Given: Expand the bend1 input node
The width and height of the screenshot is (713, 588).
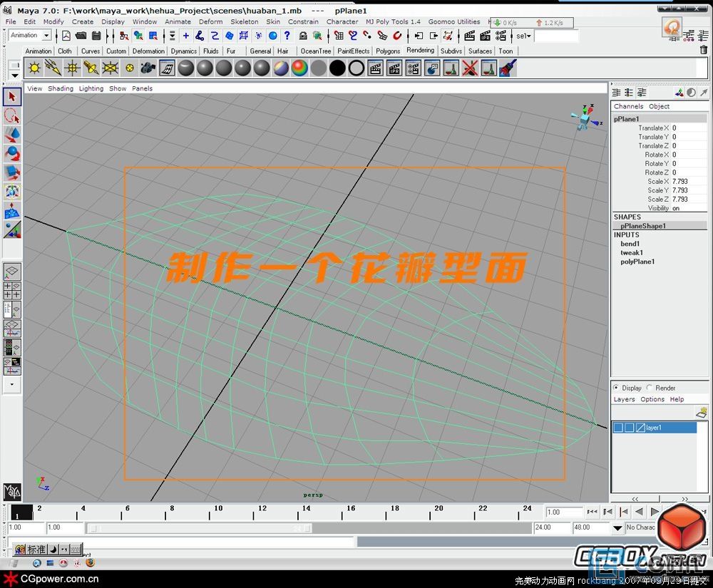Looking at the screenshot, I should 630,244.
